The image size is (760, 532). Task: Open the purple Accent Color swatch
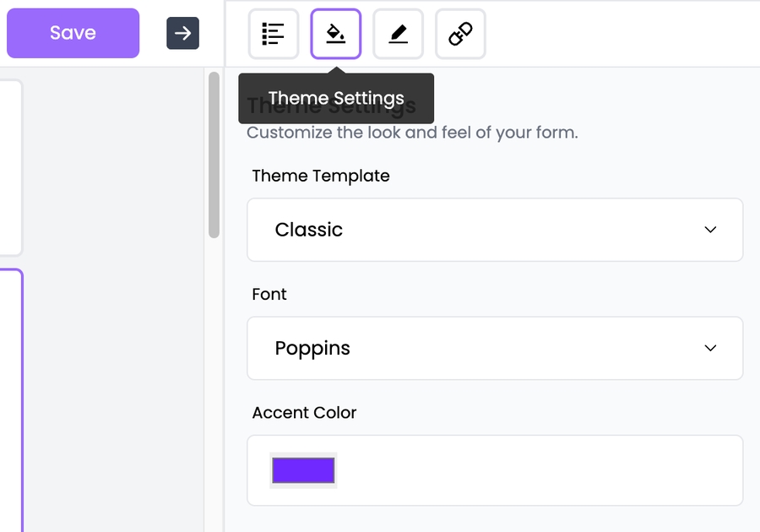(303, 470)
